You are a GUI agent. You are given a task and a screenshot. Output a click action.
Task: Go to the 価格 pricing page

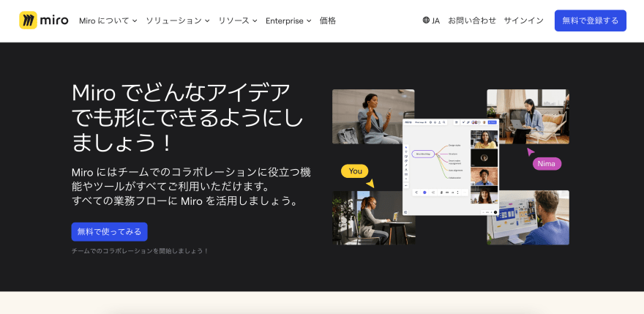[328, 20]
